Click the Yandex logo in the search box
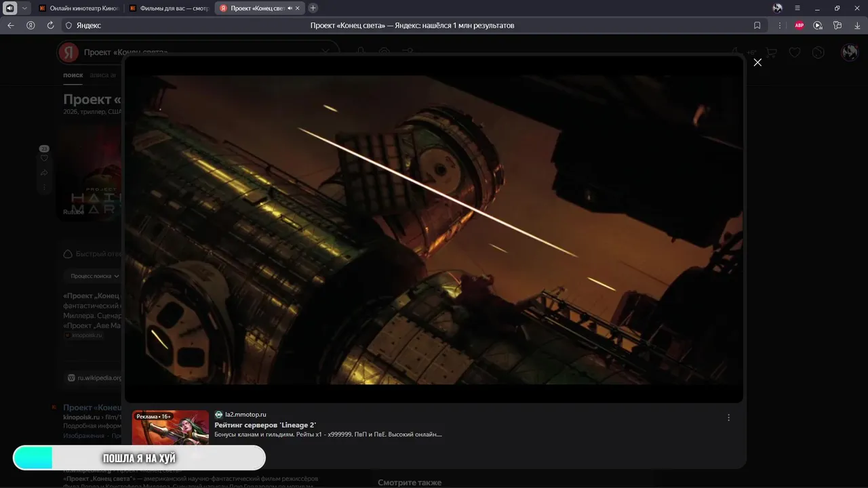The height and width of the screenshot is (488, 868). point(68,52)
